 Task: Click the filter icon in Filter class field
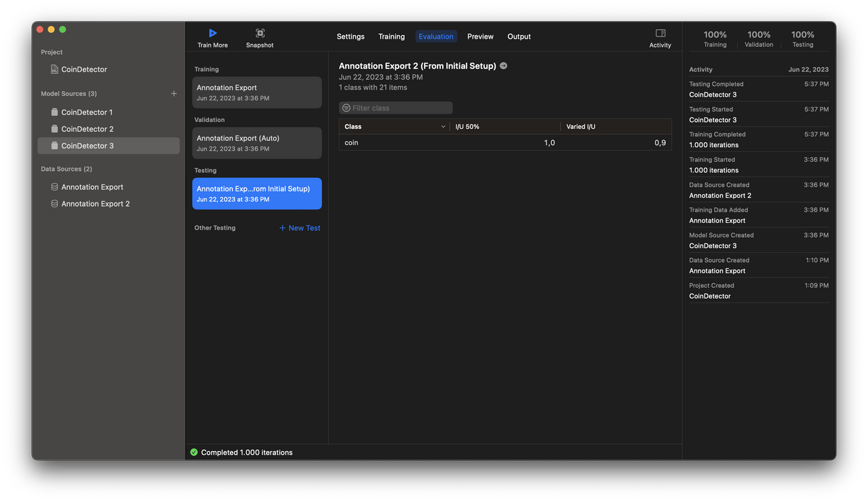[347, 108]
